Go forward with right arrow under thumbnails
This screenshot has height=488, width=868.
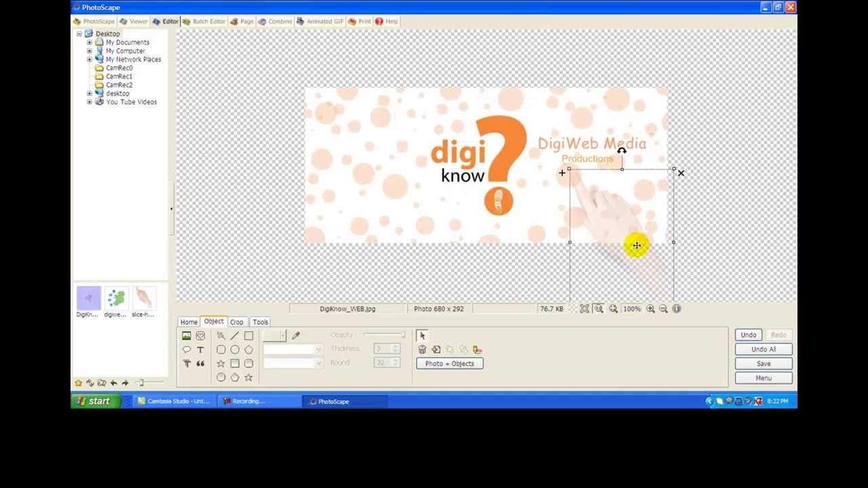pyautogui.click(x=125, y=383)
